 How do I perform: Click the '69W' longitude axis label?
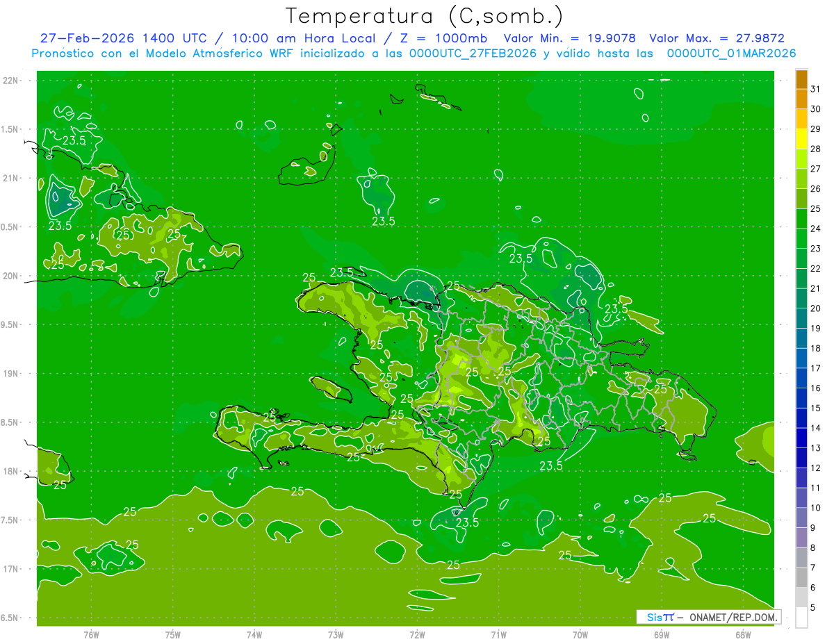click(662, 634)
